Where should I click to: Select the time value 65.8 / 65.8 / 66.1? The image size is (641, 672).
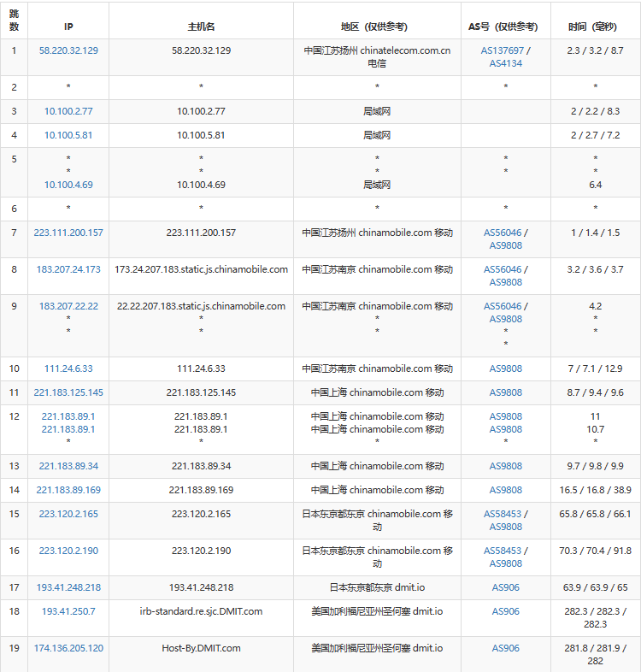595,515
